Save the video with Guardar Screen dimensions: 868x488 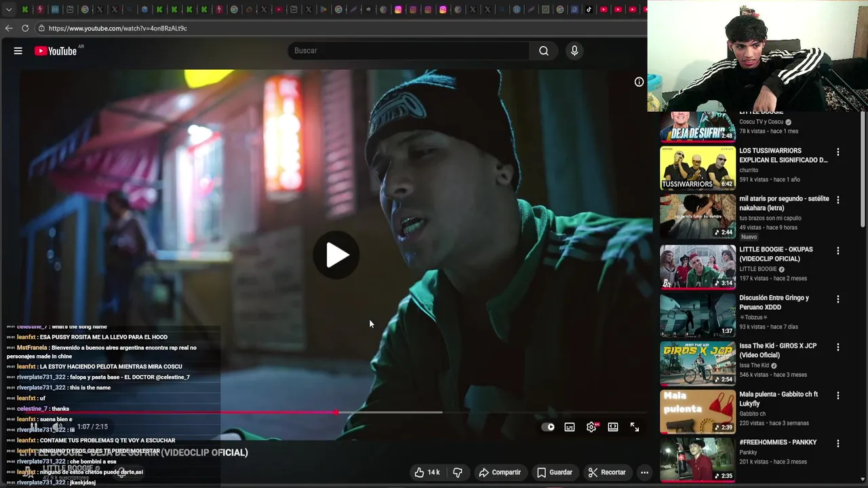pyautogui.click(x=555, y=472)
